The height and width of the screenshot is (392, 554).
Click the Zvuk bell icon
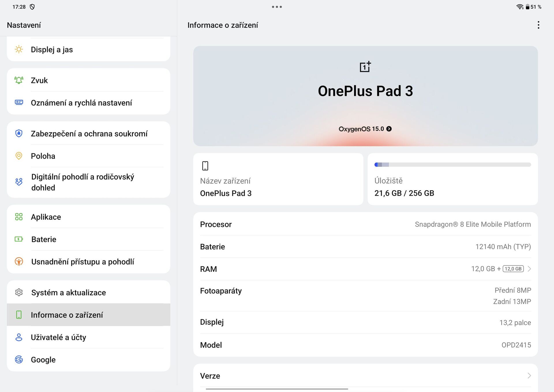click(19, 80)
